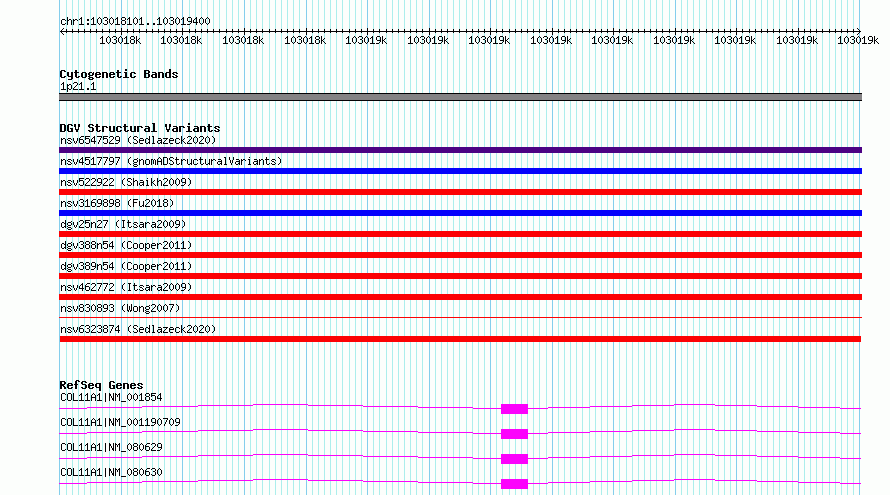
Task: Select the dark purple nsv6547529 variant bar
Action: point(460,150)
